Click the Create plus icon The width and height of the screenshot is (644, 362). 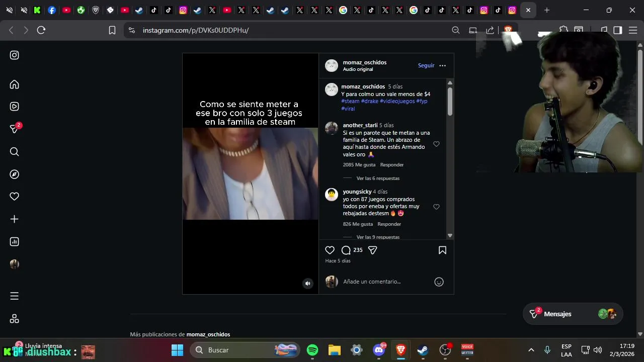15,219
